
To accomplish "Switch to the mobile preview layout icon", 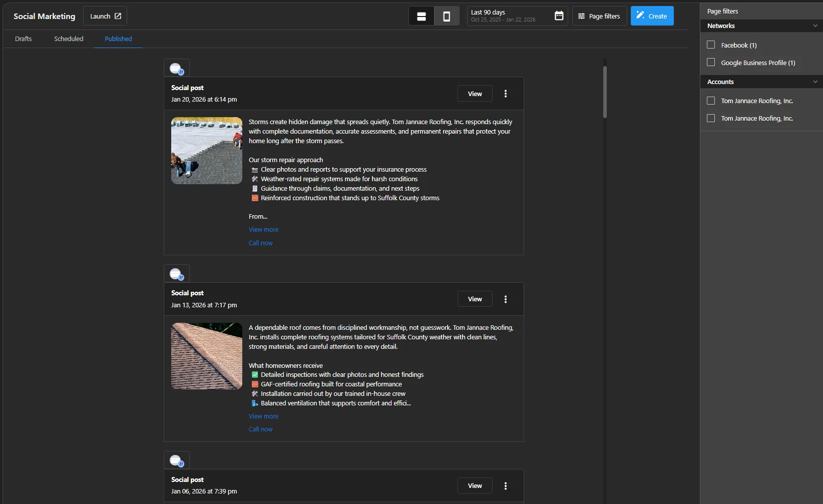I will (447, 17).
